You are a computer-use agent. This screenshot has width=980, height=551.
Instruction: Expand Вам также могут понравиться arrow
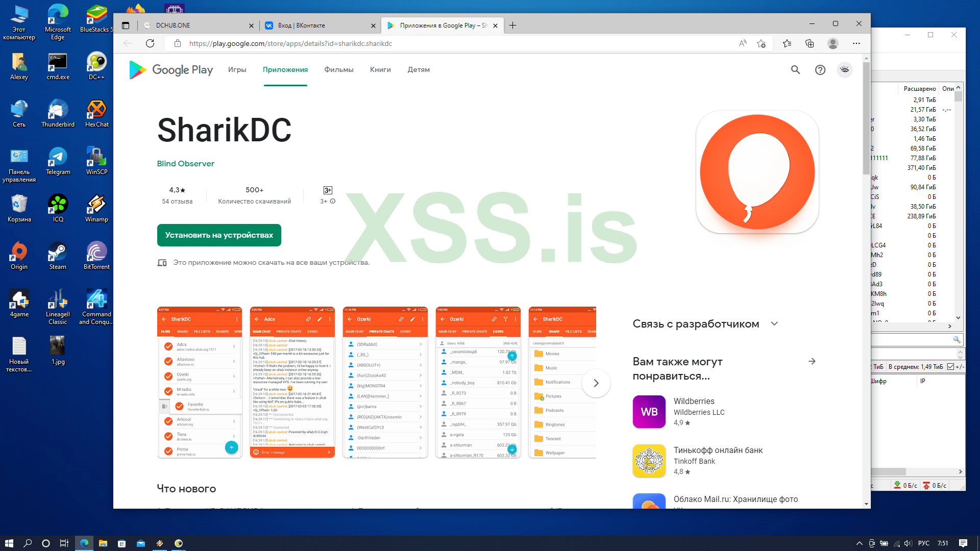(x=812, y=361)
